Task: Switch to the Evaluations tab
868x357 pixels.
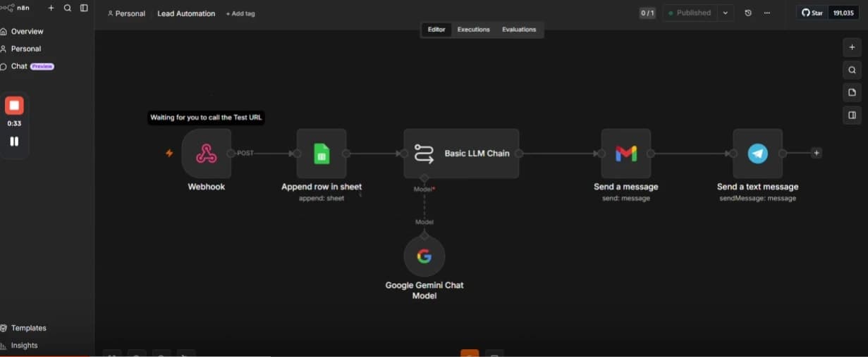Action: 519,30
